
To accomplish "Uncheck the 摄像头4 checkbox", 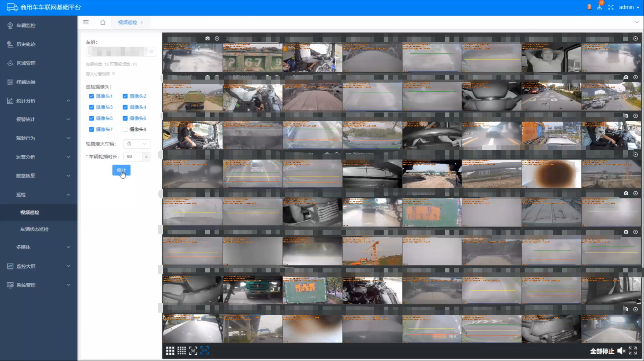I will (125, 107).
